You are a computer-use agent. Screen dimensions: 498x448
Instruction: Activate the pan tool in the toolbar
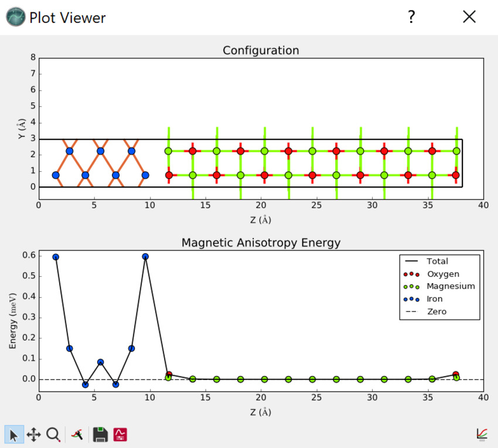(x=35, y=435)
